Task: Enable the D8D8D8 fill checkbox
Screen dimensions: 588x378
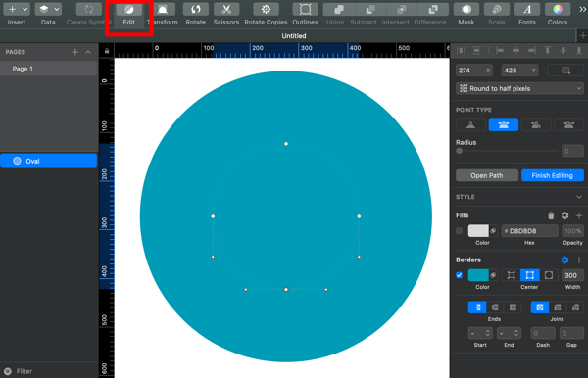Action: (459, 231)
